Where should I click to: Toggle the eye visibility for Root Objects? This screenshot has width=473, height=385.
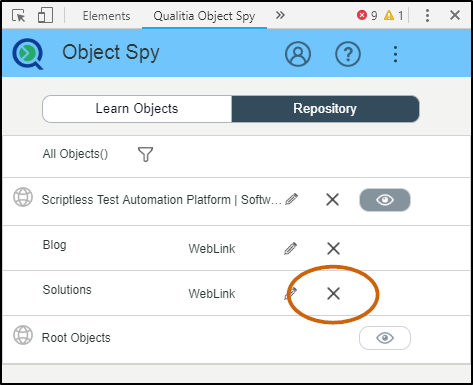385,338
